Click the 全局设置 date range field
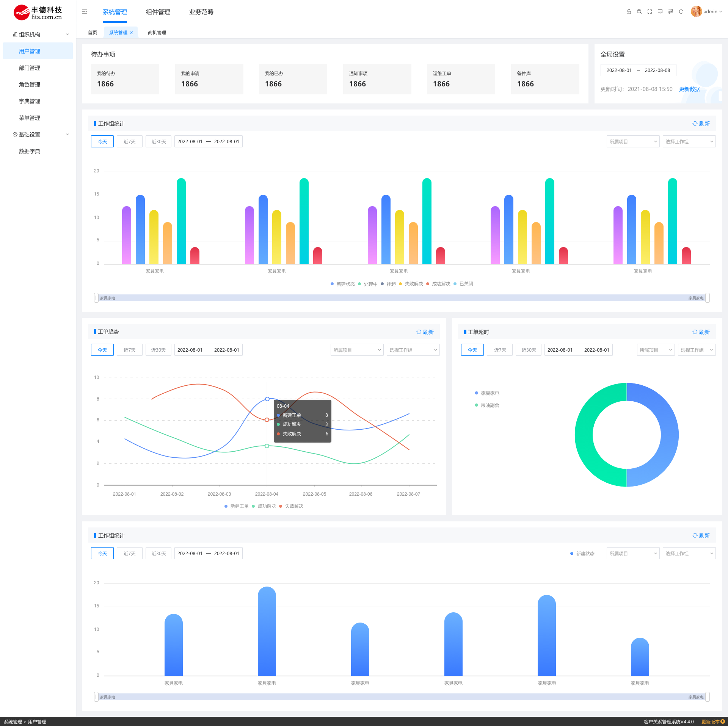The height and width of the screenshot is (726, 728). (638, 70)
